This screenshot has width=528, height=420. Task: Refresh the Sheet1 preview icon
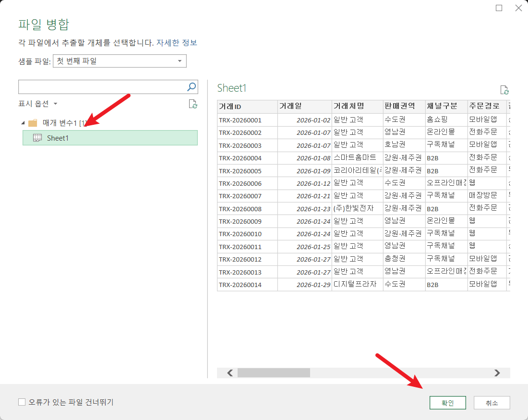(x=504, y=90)
